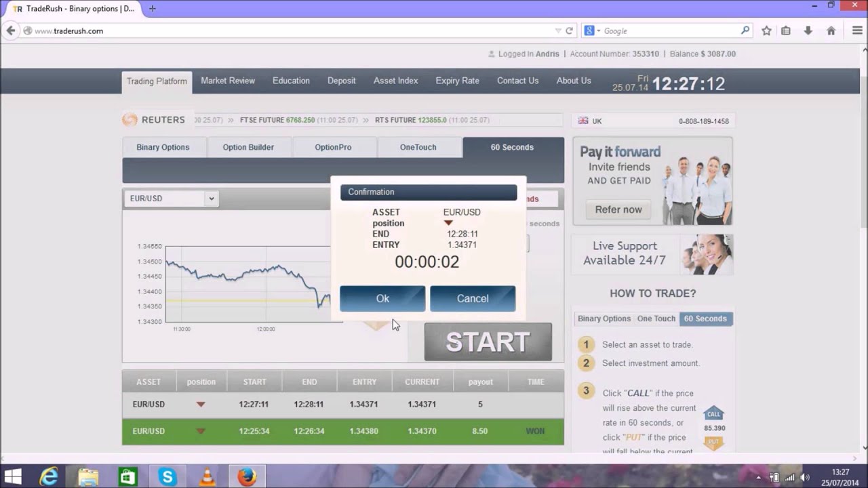Screen dimensions: 868x488
Task: Click the Refer now button
Action: point(618,209)
